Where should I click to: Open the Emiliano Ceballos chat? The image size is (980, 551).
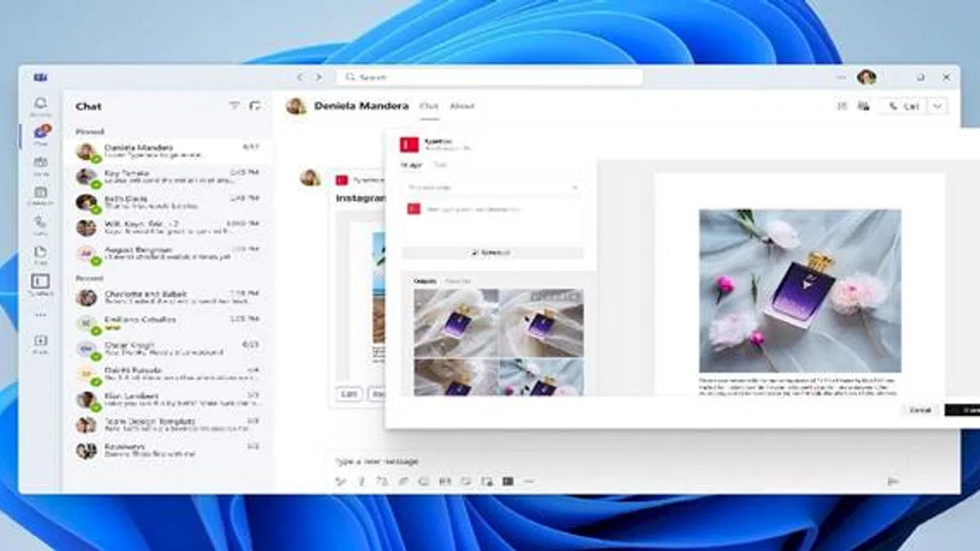tap(167, 323)
